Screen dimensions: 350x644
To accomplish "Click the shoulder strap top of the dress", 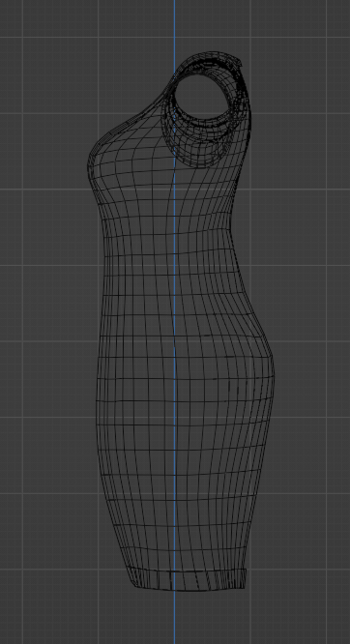I will (x=214, y=60).
